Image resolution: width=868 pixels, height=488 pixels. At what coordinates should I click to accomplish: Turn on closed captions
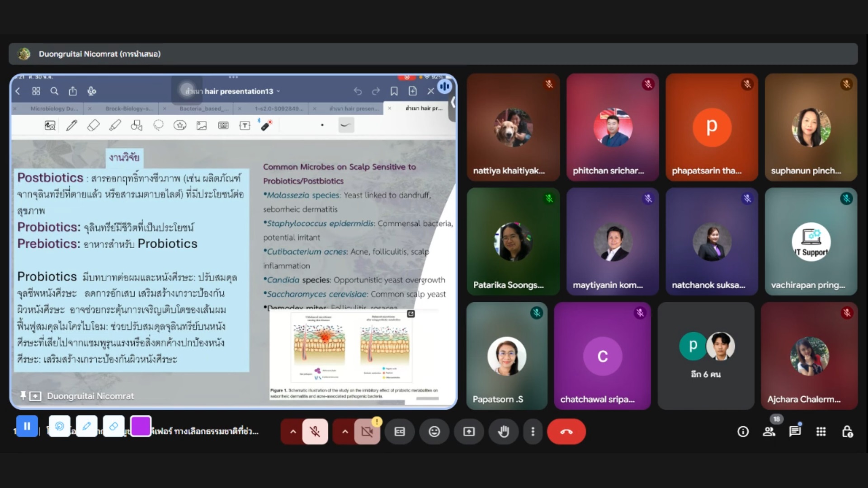[400, 432]
